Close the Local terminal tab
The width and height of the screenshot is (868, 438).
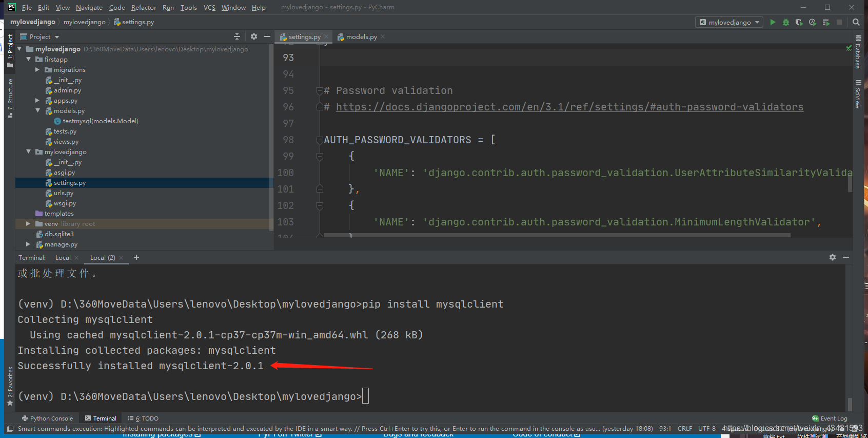coord(76,258)
